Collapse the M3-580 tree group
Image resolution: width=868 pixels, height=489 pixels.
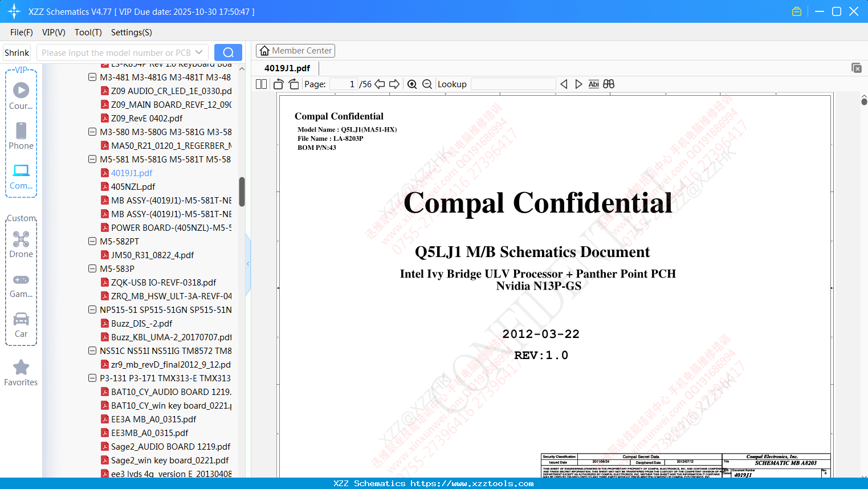(92, 132)
